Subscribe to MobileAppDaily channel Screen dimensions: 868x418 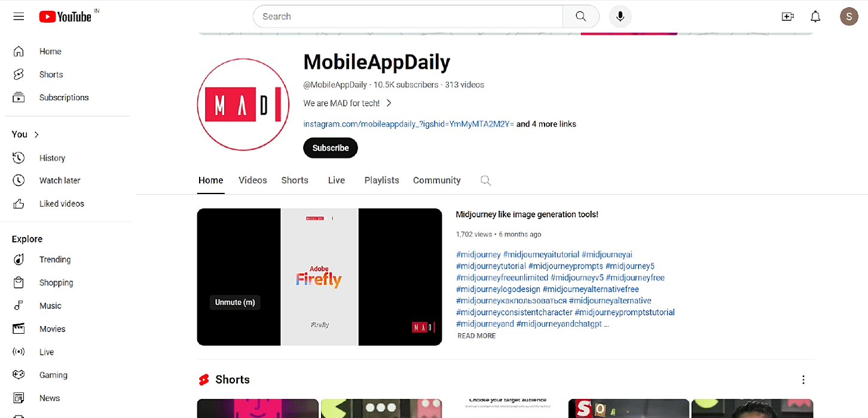(x=331, y=148)
